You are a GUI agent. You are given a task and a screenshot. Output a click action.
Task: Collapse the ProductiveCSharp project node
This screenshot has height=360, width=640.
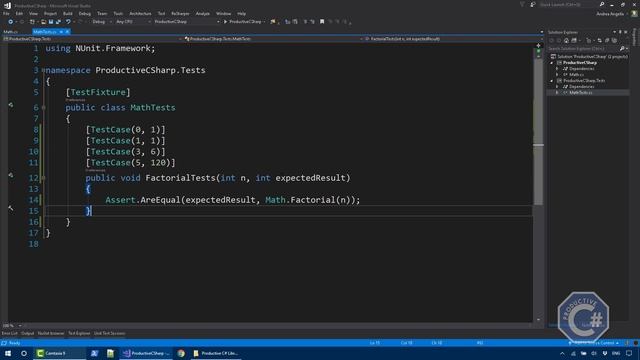coord(552,63)
